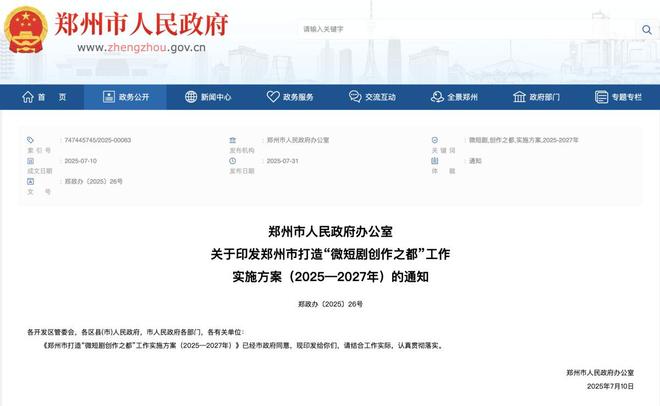Click the 索引号 label
660x406 pixels.
click(39, 150)
